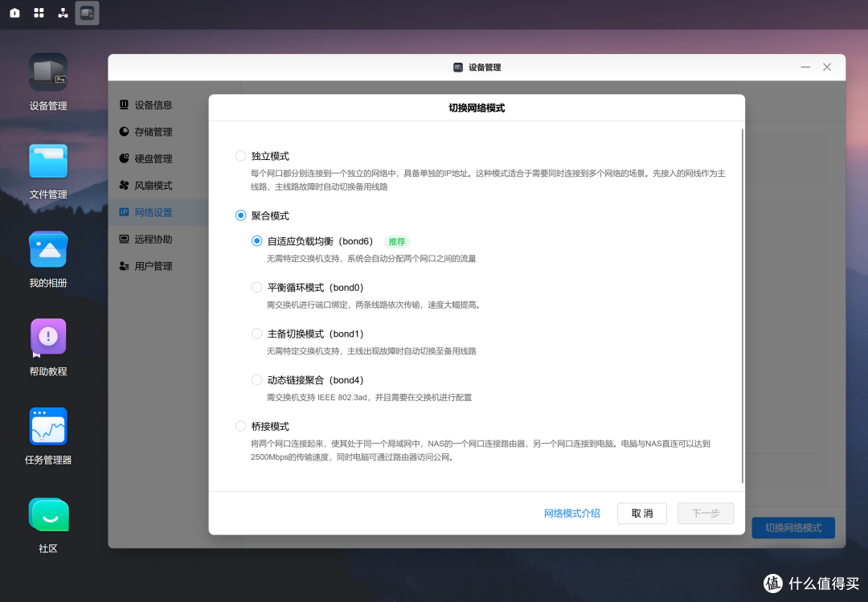The width and height of the screenshot is (868, 602).
Task: Click the 用户管理 users icon
Action: [124, 266]
